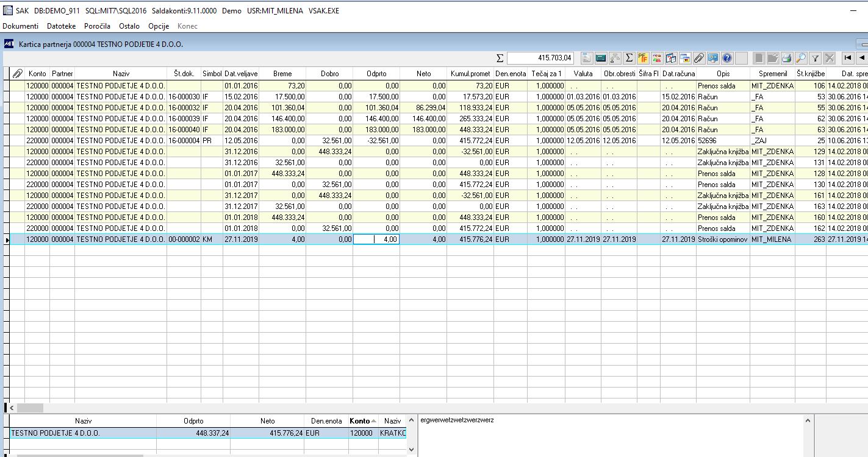Click the document list icon in toolbar
The height and width of the screenshot is (457, 868).
(x=587, y=58)
